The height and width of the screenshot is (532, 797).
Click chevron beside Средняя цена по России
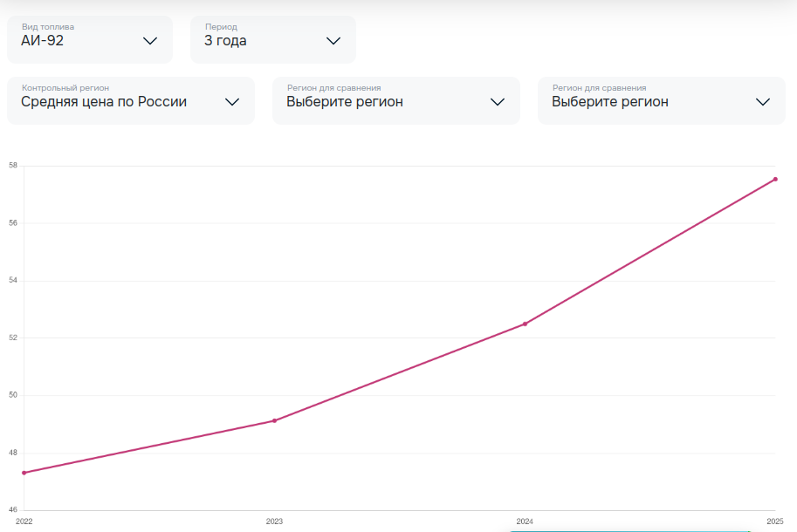[x=232, y=102]
